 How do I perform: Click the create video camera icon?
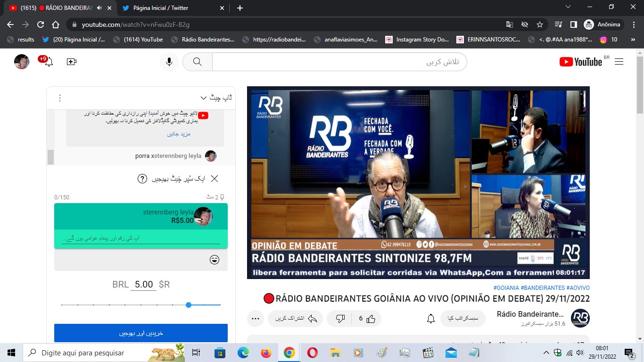pos(72,62)
